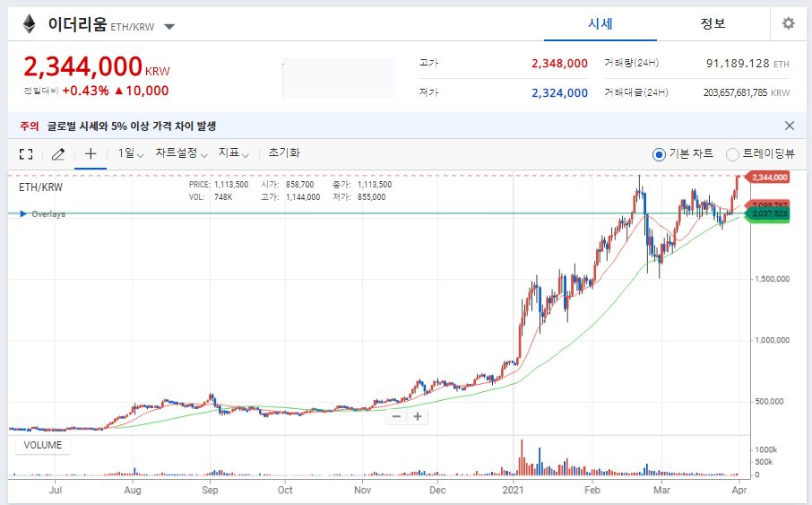Viewport: 812px width, 505px height.
Task: Click the 고가 1,144,000 chart readout
Action: [290, 197]
